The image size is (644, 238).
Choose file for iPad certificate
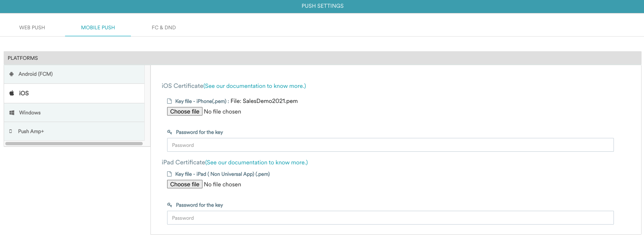click(185, 184)
